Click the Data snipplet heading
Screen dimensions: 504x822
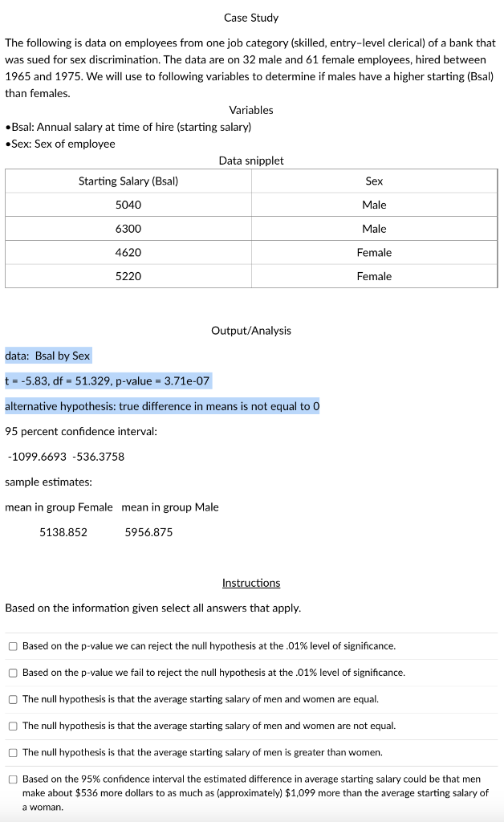251,161
